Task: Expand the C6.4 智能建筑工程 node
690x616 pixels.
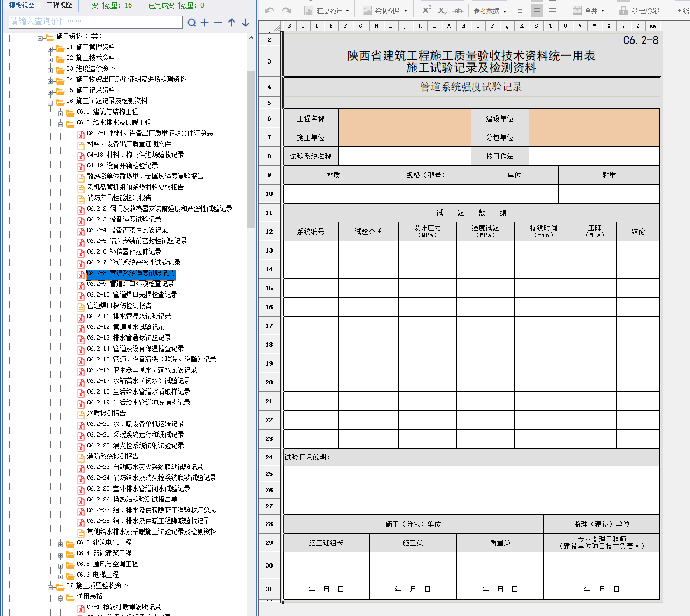Action: (x=60, y=555)
